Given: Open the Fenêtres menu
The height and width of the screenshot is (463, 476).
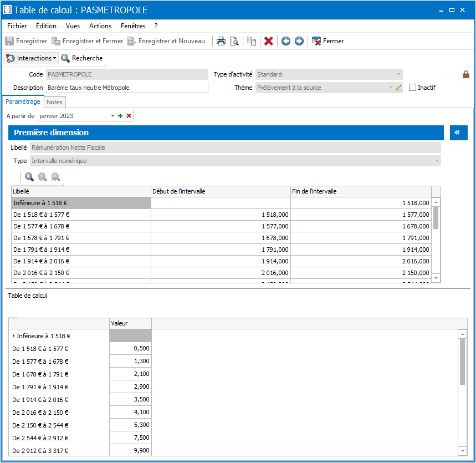Looking at the screenshot, I should tap(133, 26).
